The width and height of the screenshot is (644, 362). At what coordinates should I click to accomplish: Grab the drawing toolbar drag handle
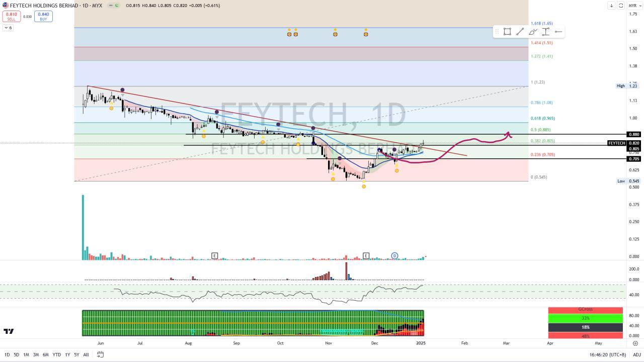tap(497, 32)
